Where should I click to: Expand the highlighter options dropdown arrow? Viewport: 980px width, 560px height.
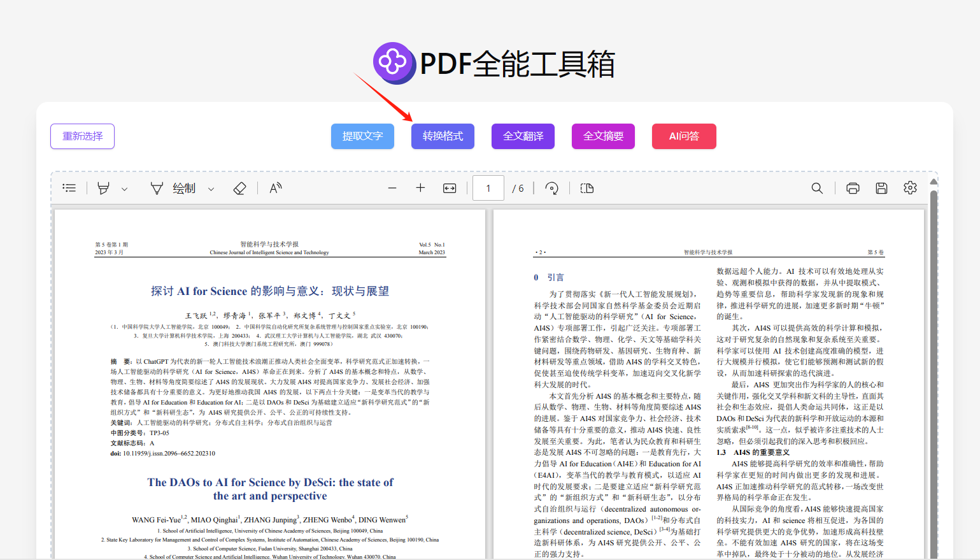pyautogui.click(x=124, y=189)
